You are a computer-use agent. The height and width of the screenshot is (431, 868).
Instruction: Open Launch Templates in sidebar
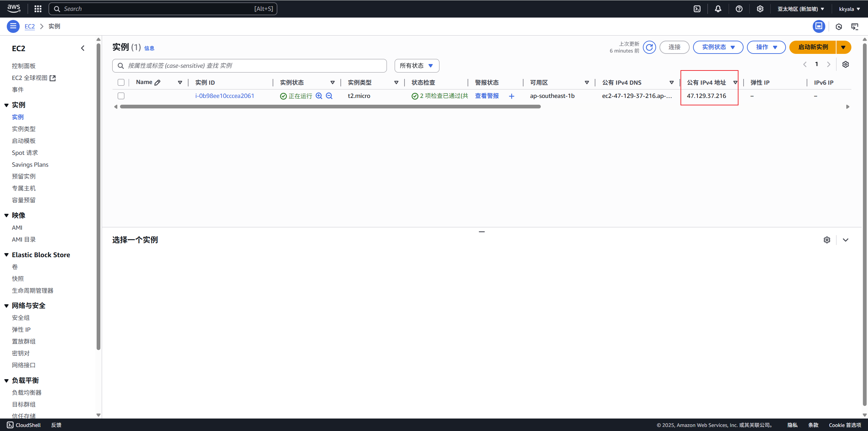click(x=24, y=141)
